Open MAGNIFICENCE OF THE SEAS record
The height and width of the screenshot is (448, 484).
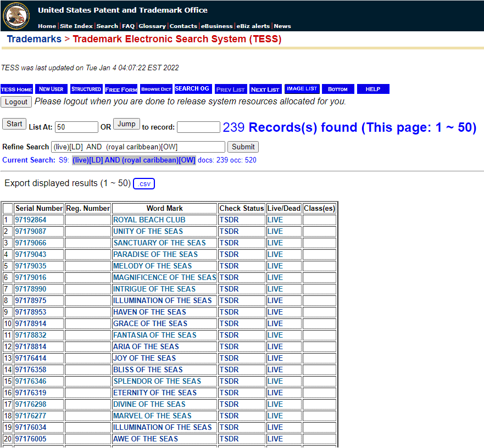click(x=164, y=277)
